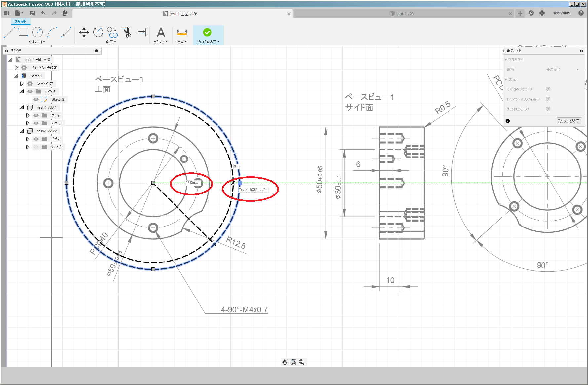Open the job status clock icon

click(x=542, y=13)
